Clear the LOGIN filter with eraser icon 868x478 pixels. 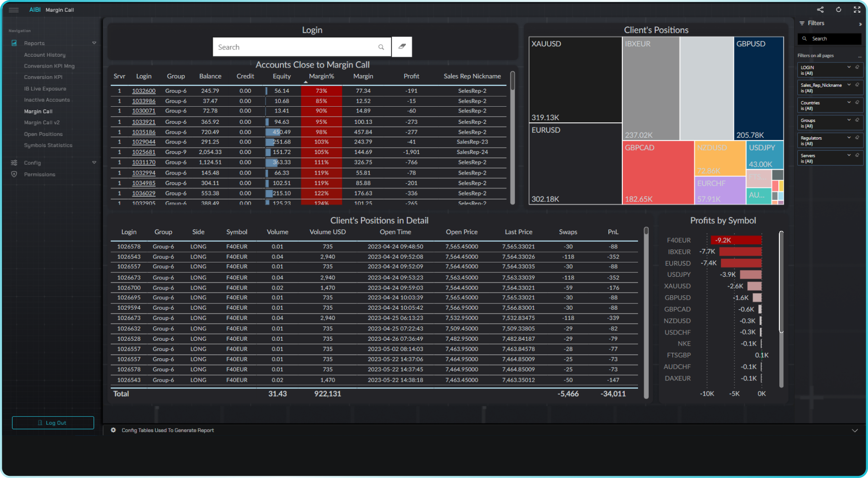[x=857, y=67]
